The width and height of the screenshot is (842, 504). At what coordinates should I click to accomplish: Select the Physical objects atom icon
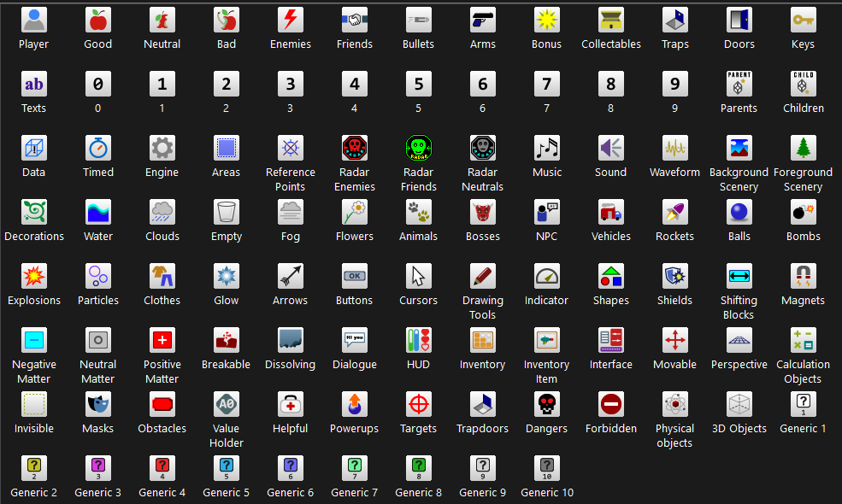[x=675, y=405]
